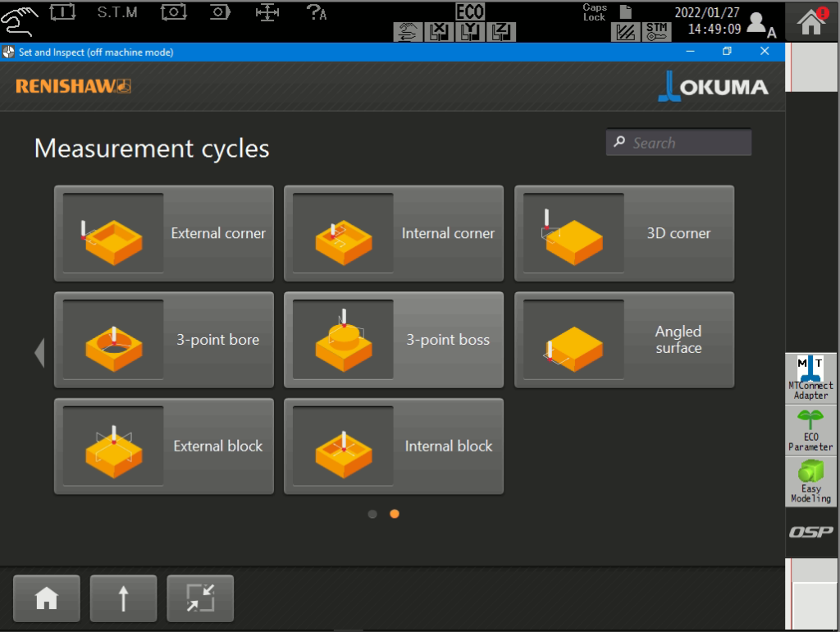The image size is (840, 632).
Task: Open the Internal block cycle
Action: (x=394, y=447)
